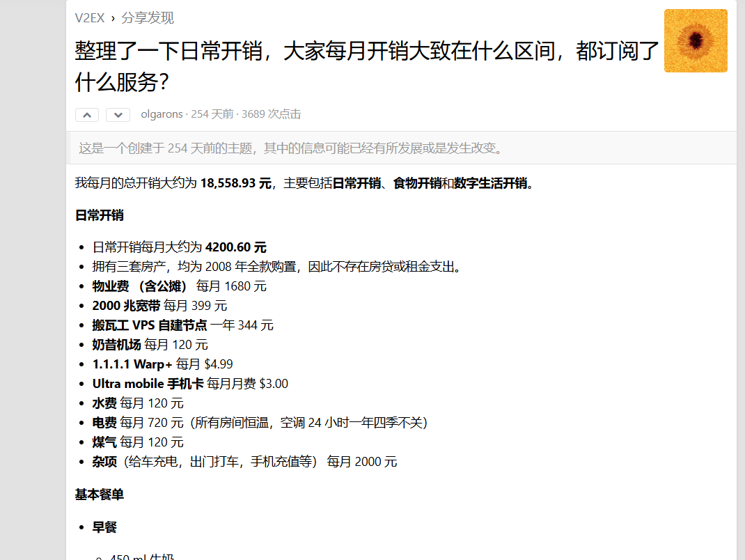Click the notice 这是一个创建于 254 天前的主题
This screenshot has height=560, width=745.
click(x=290, y=148)
